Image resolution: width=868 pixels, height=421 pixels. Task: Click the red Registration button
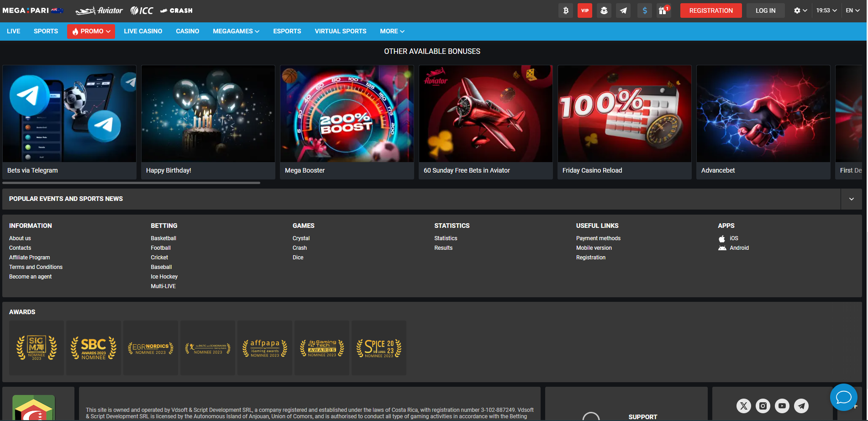[x=711, y=11]
